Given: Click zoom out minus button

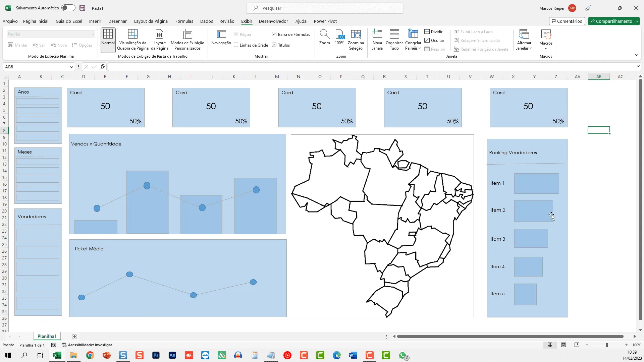Looking at the screenshot, I should pos(587,345).
